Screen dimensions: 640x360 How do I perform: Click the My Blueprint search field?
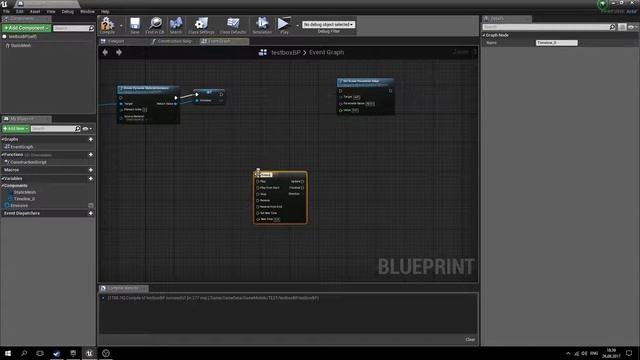pyautogui.click(x=56, y=129)
